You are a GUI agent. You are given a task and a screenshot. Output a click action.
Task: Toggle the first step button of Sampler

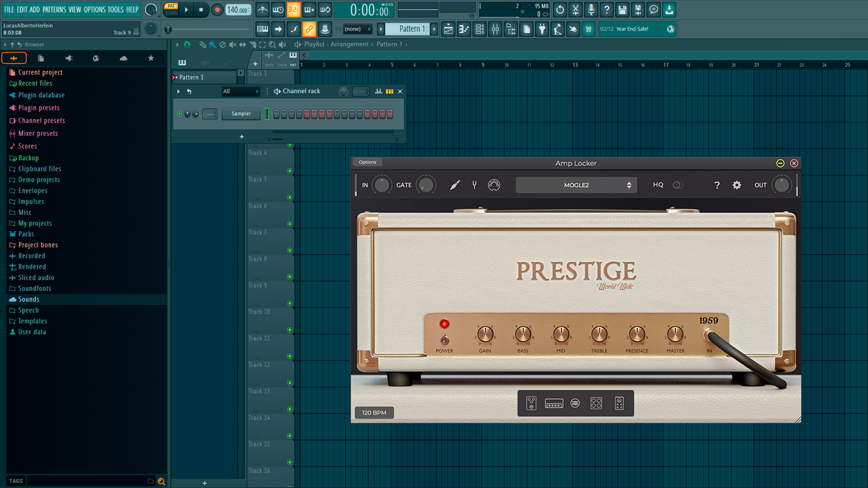pyautogui.click(x=276, y=114)
